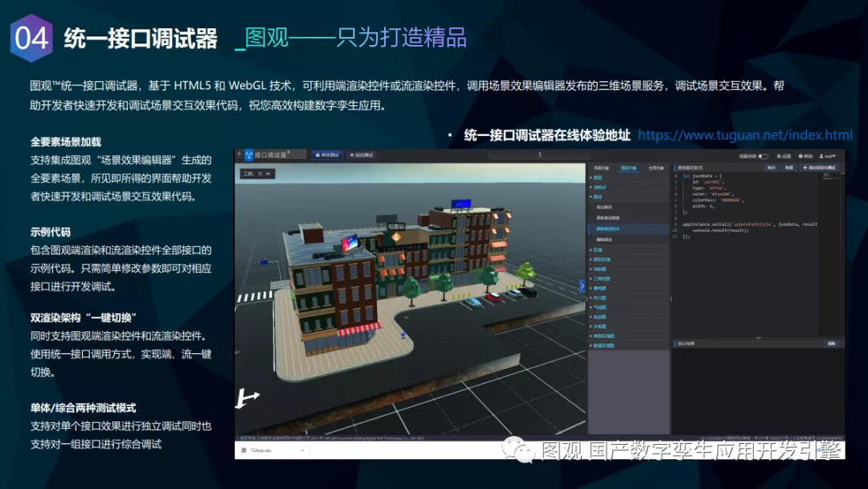Open the TGApp.zip download options chevron

pyautogui.click(x=302, y=450)
